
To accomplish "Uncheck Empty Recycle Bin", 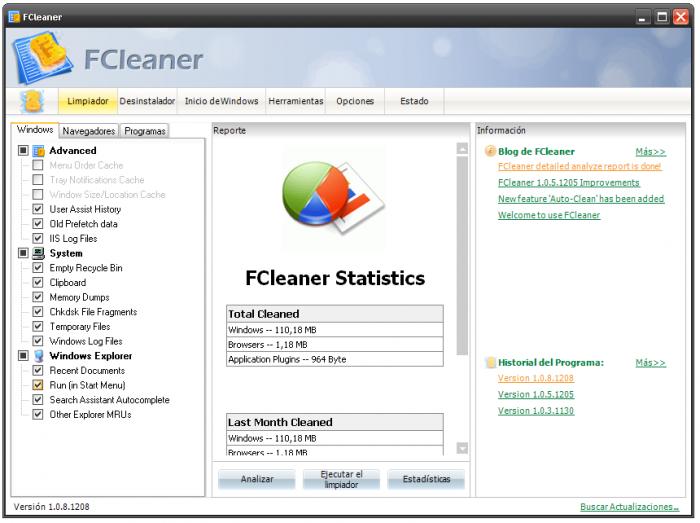I will (38, 268).
